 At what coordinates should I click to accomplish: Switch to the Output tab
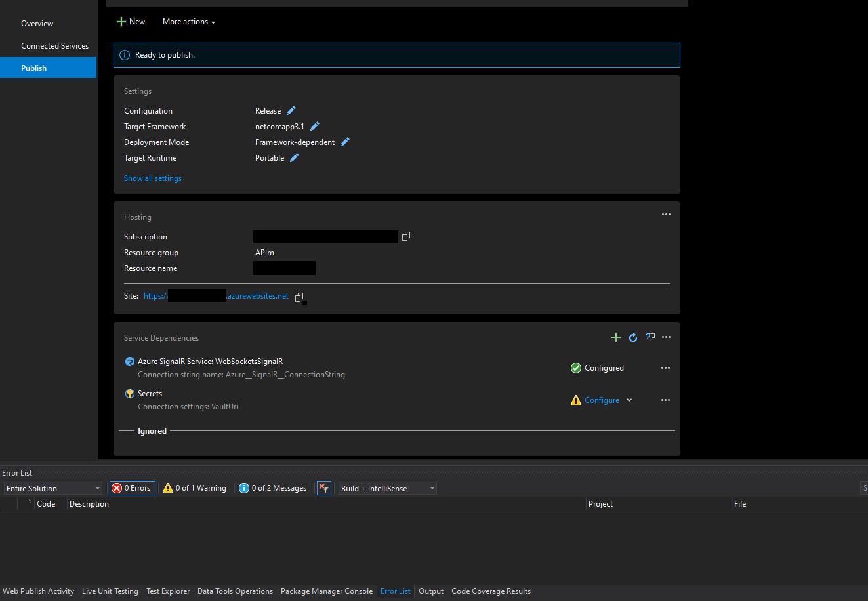(431, 591)
